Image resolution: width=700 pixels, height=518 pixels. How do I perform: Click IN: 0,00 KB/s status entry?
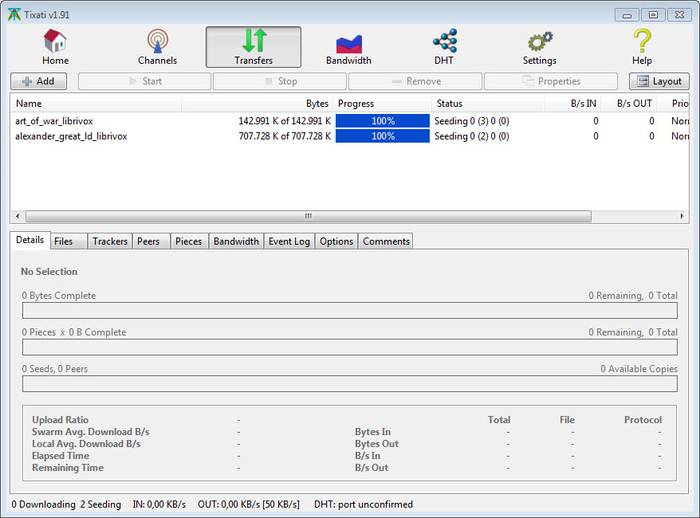coord(159,505)
